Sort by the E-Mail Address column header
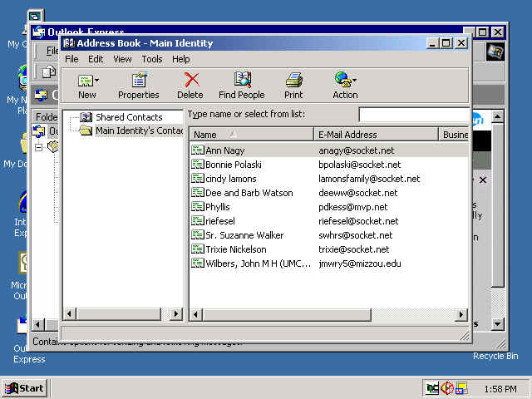The height and width of the screenshot is (399, 532). [377, 135]
